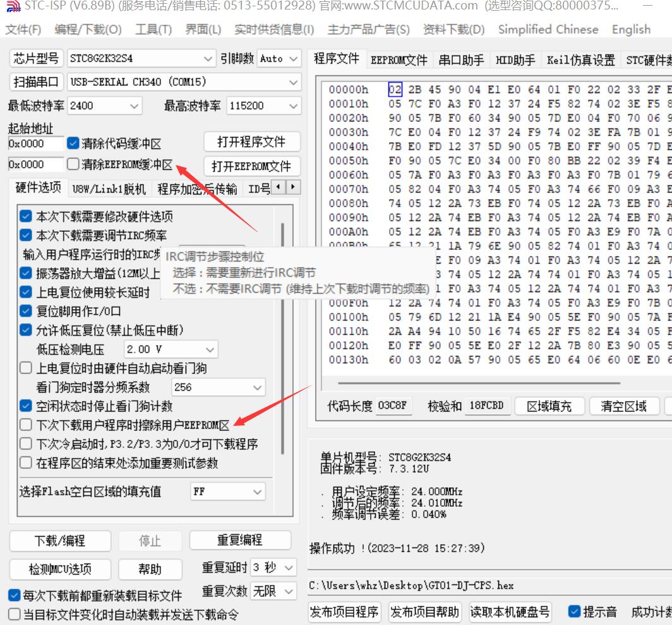This screenshot has height=625, width=672.
Task: Expand the 重复延时 3秒 dropdown
Action: pos(289,567)
